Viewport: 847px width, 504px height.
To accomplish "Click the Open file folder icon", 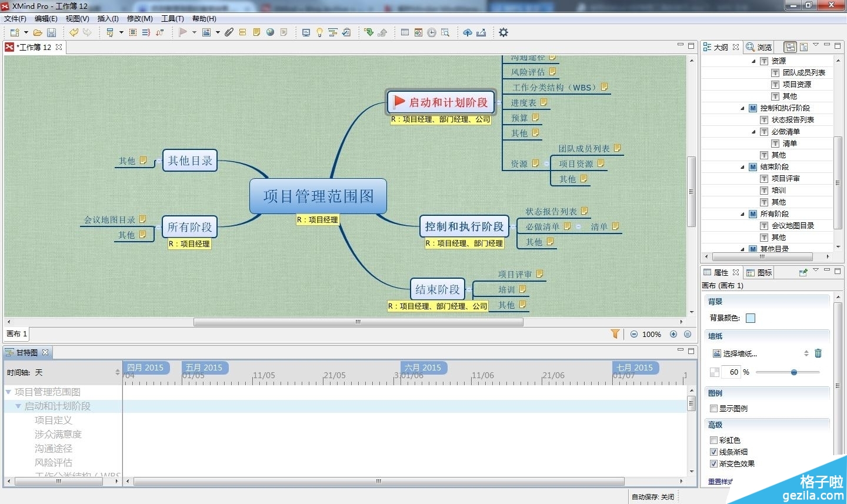I will point(38,32).
